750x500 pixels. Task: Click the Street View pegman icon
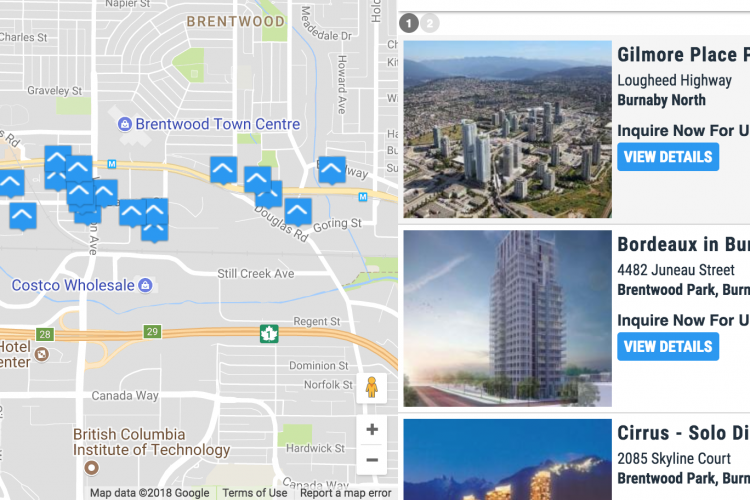click(x=372, y=388)
